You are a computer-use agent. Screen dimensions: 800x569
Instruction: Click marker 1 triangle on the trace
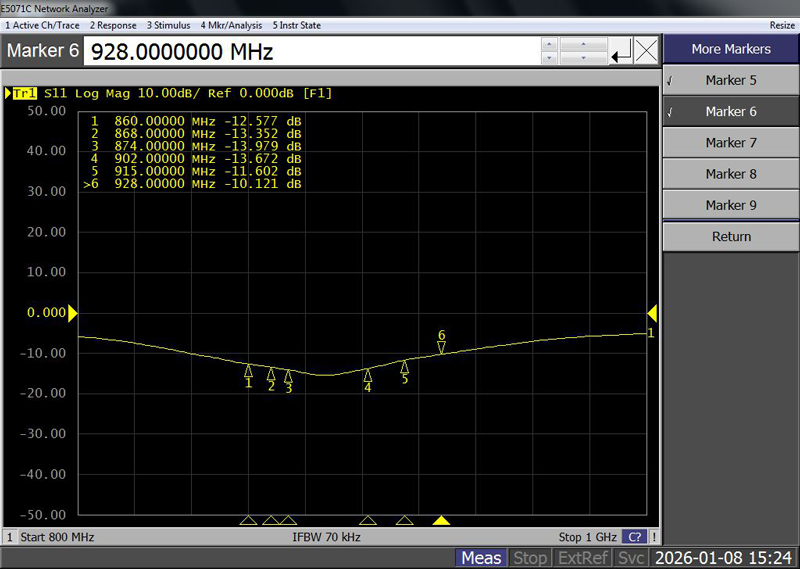click(x=249, y=371)
